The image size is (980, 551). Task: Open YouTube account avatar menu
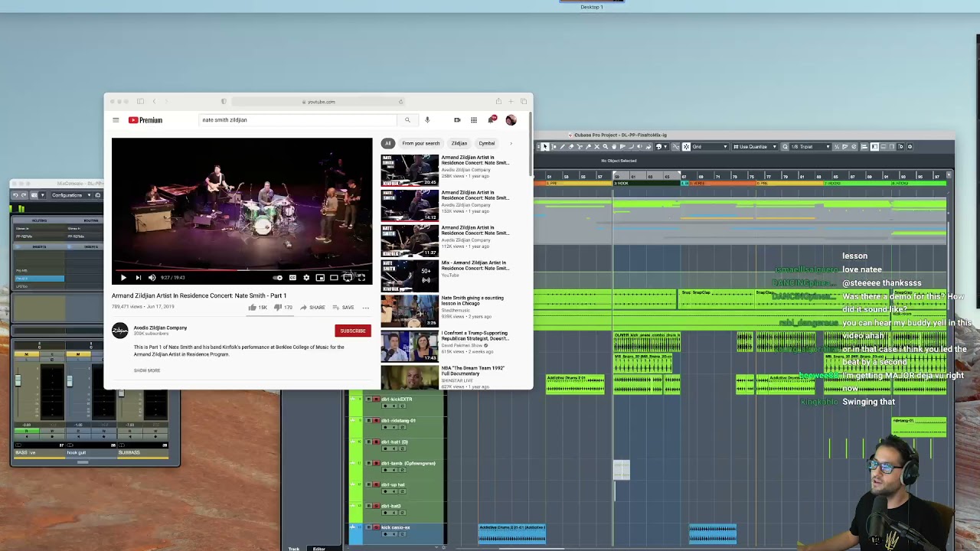coord(511,120)
